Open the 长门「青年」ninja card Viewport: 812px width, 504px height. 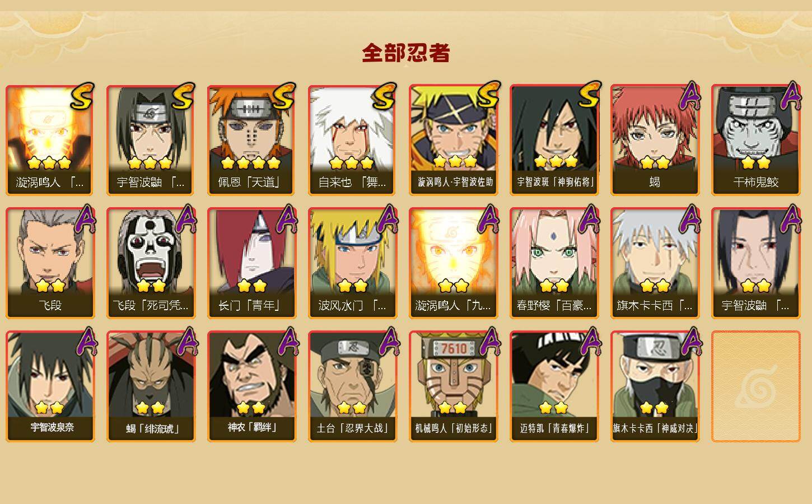click(251, 263)
